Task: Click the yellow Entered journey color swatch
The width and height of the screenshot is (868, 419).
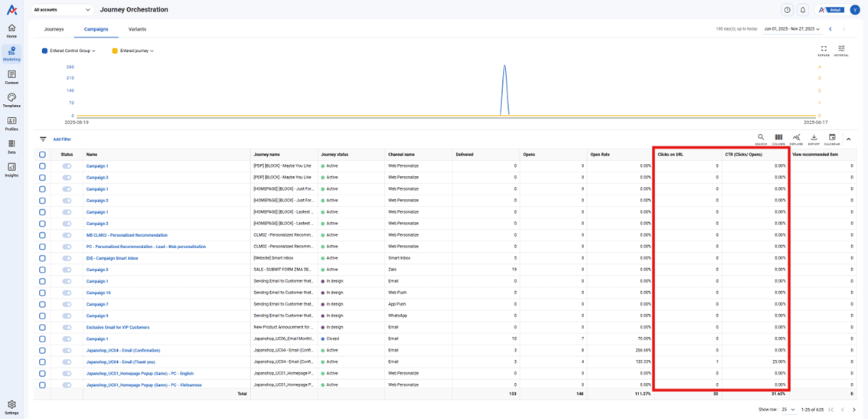Action: point(115,51)
